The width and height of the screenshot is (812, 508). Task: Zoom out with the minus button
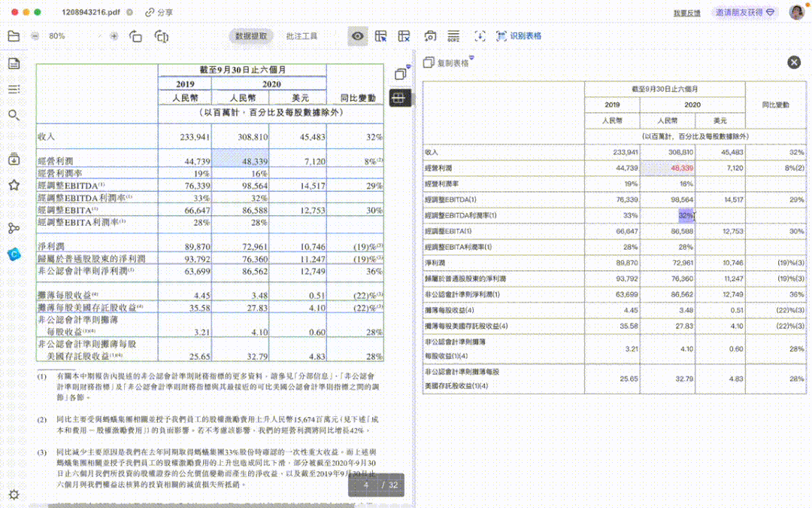pyautogui.click(x=35, y=36)
